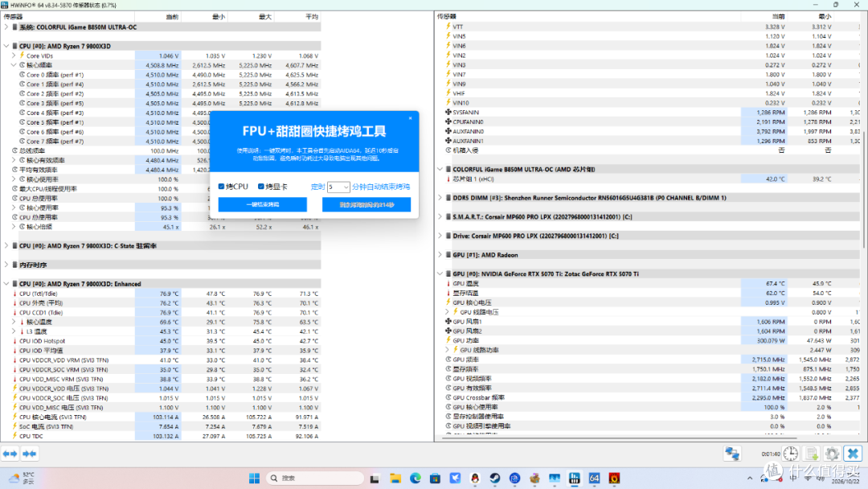
Task: Expand the 系统: COLORFUL iGame B850M ULTRA-OC group
Action: 6,27
